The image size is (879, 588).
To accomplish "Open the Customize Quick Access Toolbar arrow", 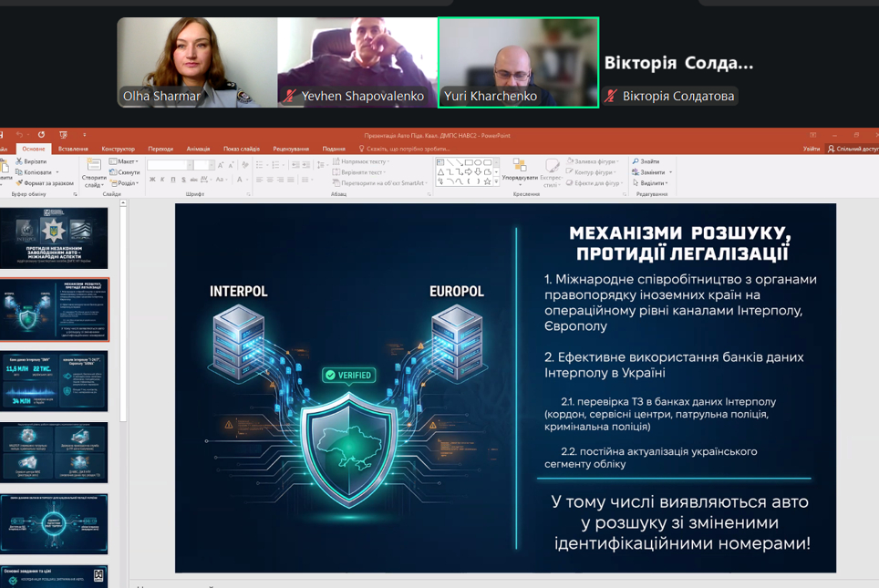I will 85,135.
